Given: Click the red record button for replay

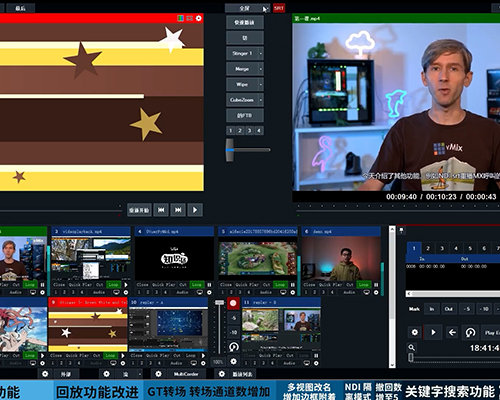Looking at the screenshot, I should (x=233, y=303).
